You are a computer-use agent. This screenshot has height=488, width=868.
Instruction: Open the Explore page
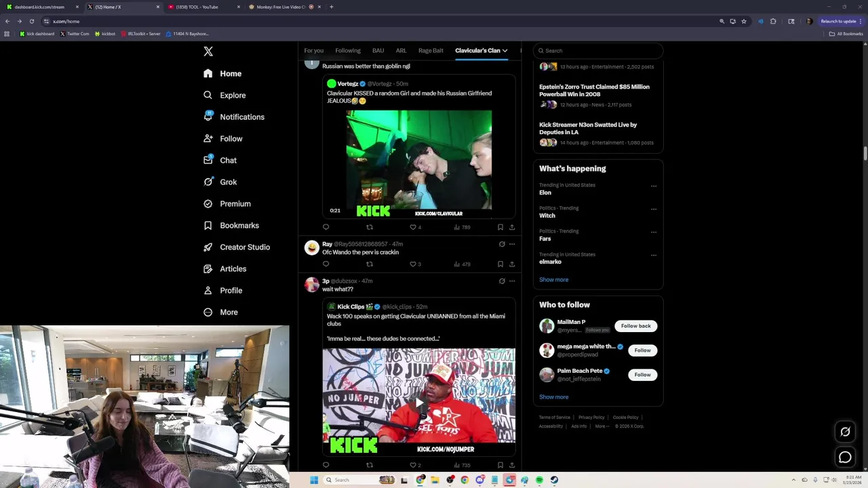[x=224, y=95]
